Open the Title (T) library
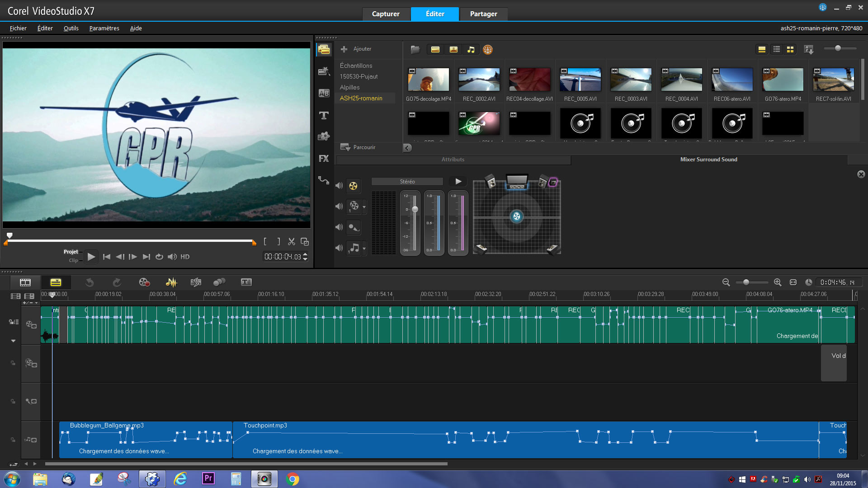The image size is (868, 488). [324, 115]
